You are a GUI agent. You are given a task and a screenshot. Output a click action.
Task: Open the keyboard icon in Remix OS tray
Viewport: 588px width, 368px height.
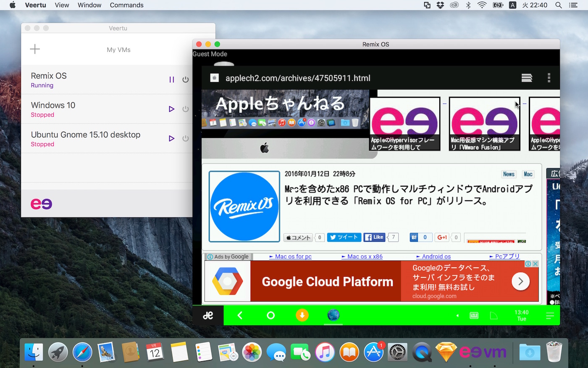click(474, 315)
